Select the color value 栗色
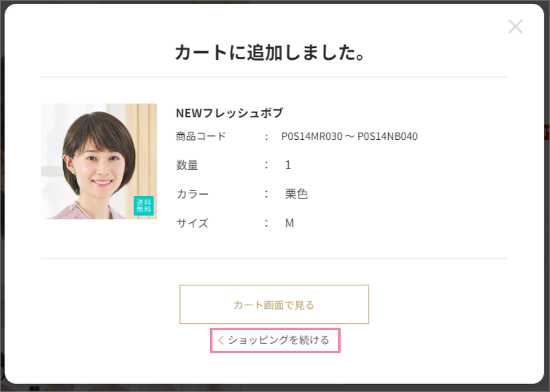This screenshot has width=550, height=392. tap(295, 194)
